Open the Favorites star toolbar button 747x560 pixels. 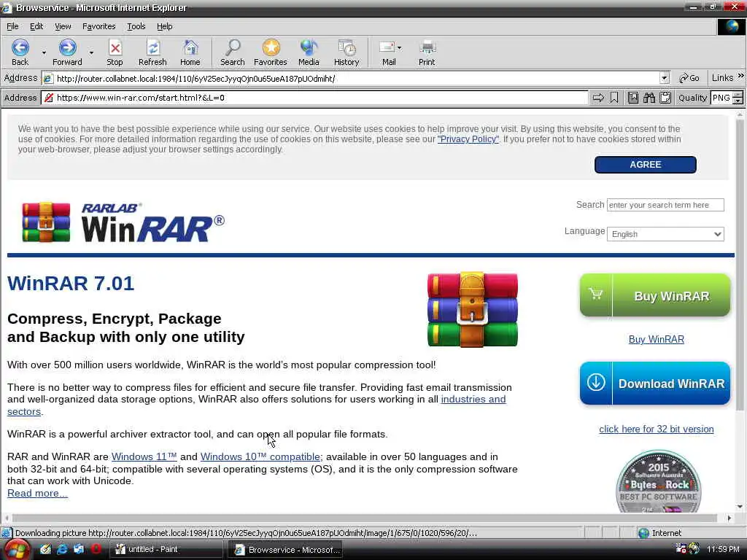[271, 52]
